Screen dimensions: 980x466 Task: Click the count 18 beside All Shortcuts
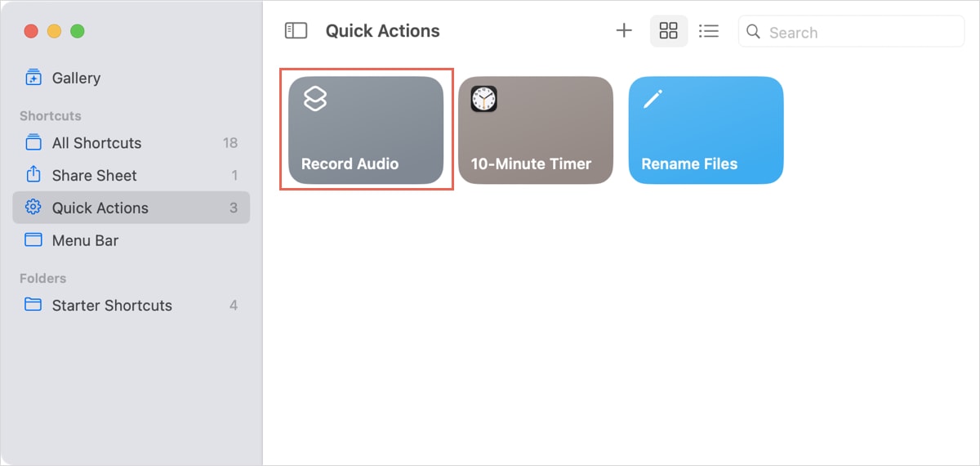(x=230, y=142)
